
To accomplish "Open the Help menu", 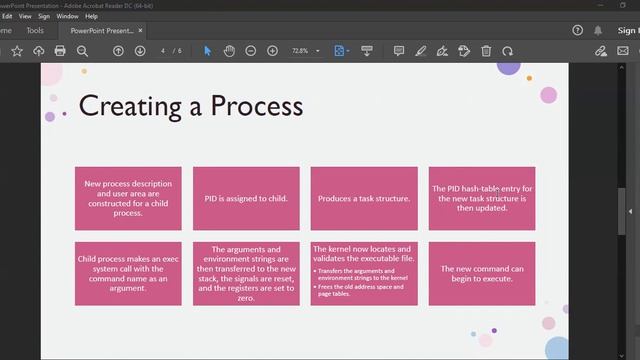I will point(91,16).
